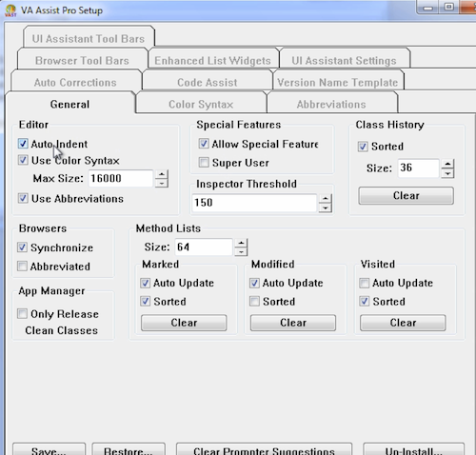Viewport: 476px width, 455px height.
Task: Clear the Marked method list
Action: click(184, 323)
